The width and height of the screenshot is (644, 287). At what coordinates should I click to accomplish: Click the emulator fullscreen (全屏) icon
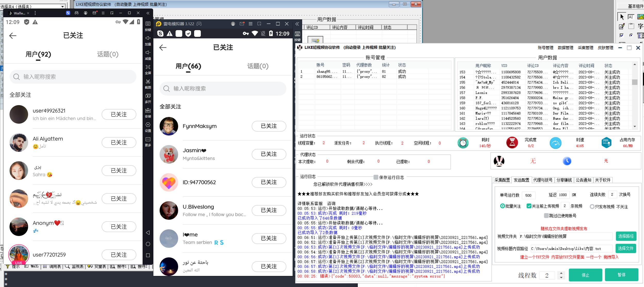[x=148, y=67]
